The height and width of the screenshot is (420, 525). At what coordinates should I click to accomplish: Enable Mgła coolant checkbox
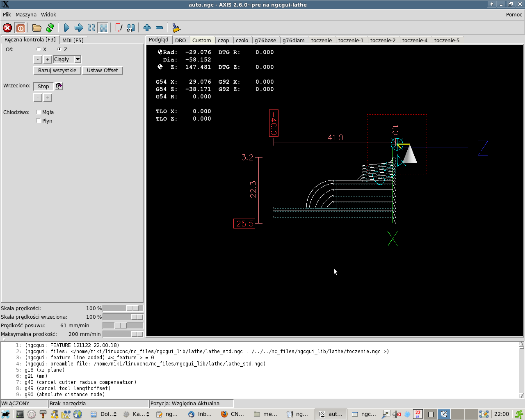[38, 112]
